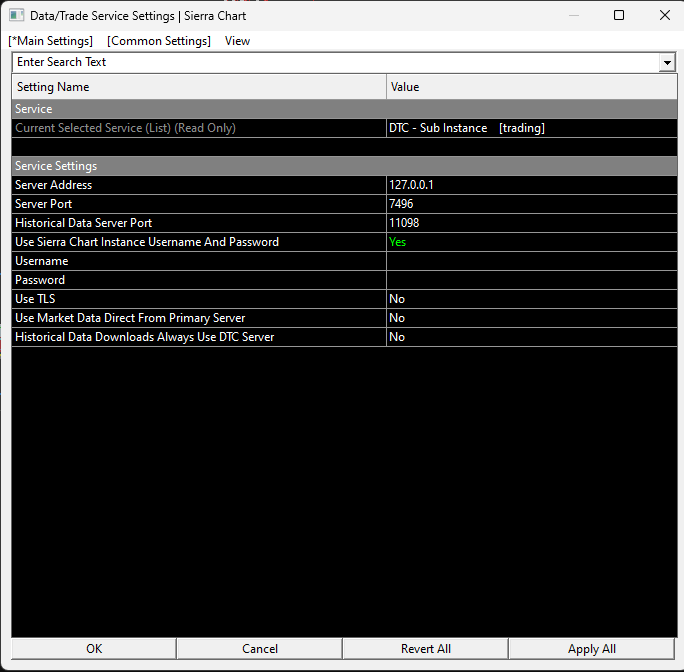This screenshot has height=672, width=684.
Task: Select the Server Port value 7496
Action: click(532, 204)
